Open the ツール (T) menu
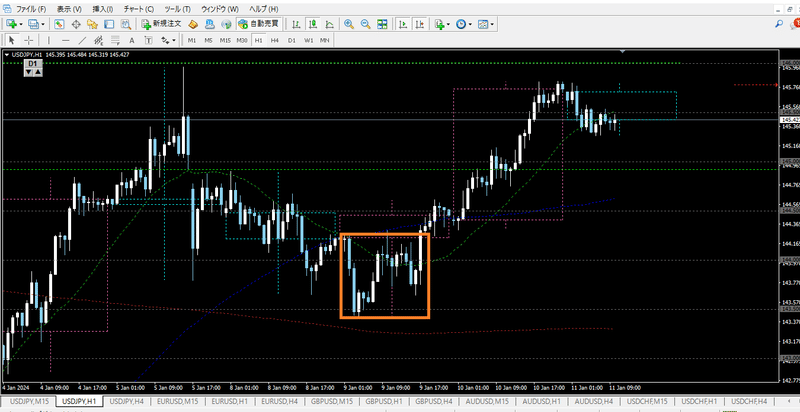The image size is (800, 412). coord(178,9)
